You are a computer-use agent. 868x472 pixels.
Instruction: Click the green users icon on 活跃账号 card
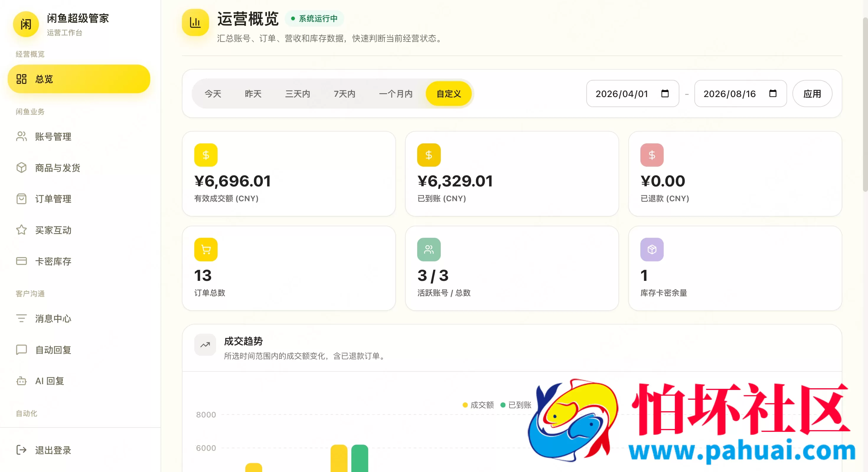[x=429, y=250]
